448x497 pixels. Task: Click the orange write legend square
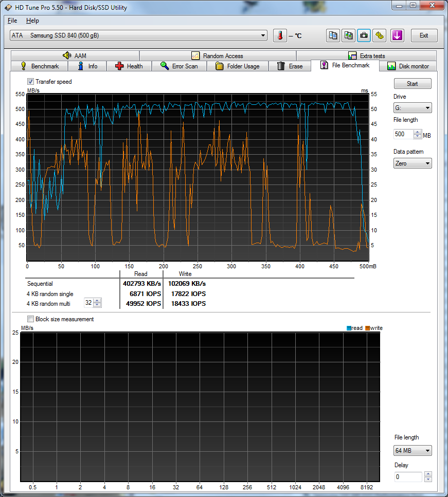click(367, 328)
